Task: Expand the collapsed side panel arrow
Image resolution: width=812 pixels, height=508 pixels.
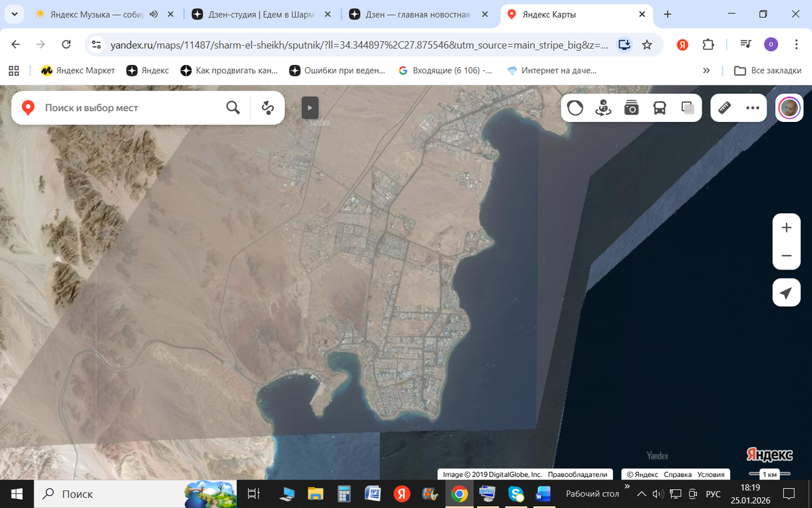Action: coord(310,108)
